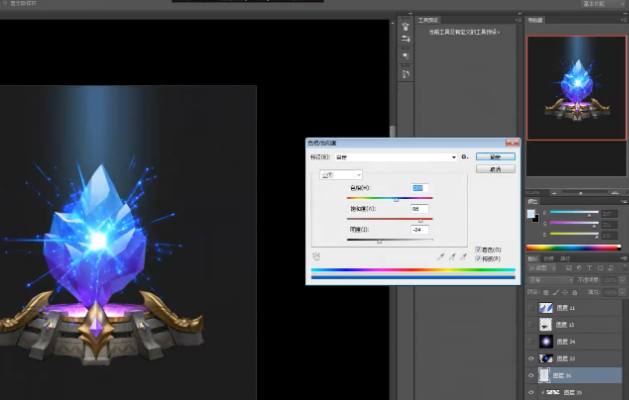
Task: Filter layers by type layers icon
Action: (x=589, y=268)
